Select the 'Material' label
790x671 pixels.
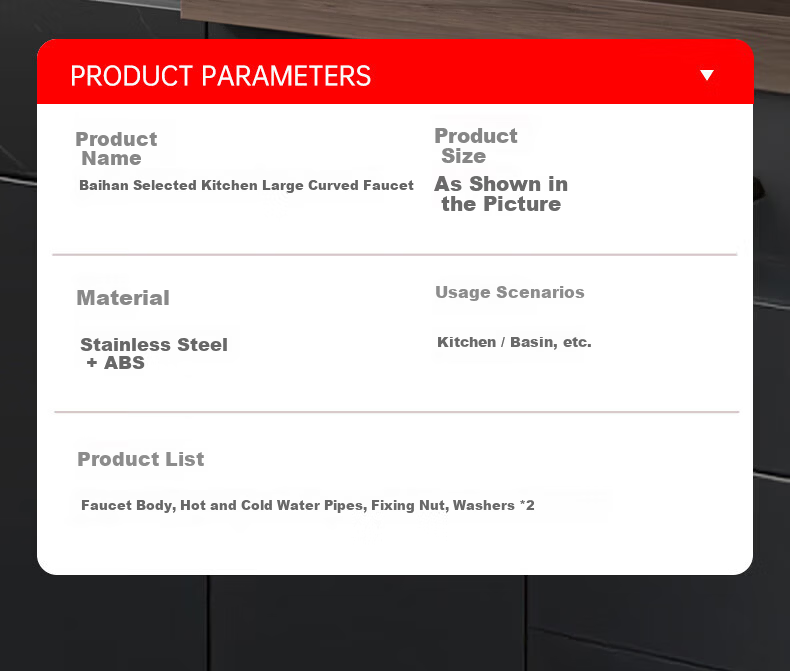coord(123,298)
